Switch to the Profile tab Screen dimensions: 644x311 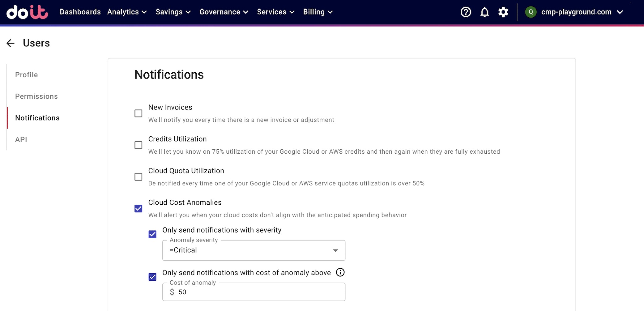(27, 75)
